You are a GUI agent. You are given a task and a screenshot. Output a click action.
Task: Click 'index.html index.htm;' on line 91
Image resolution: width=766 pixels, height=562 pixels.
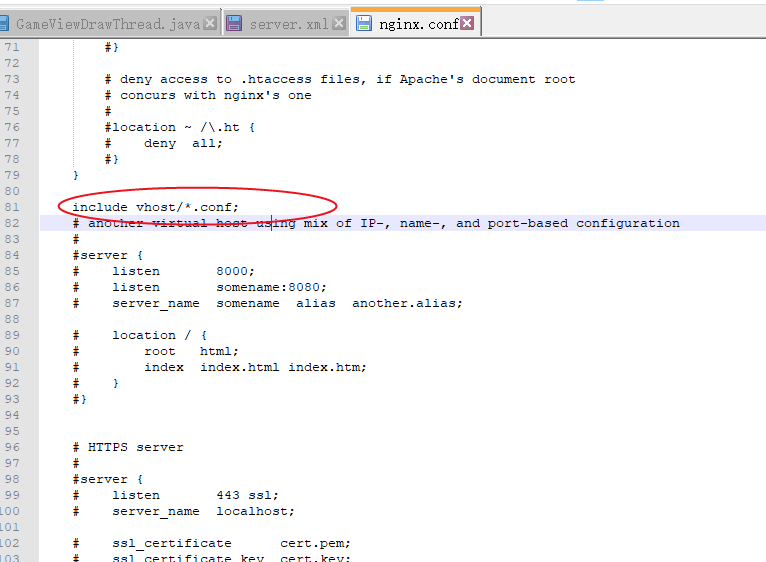click(283, 367)
